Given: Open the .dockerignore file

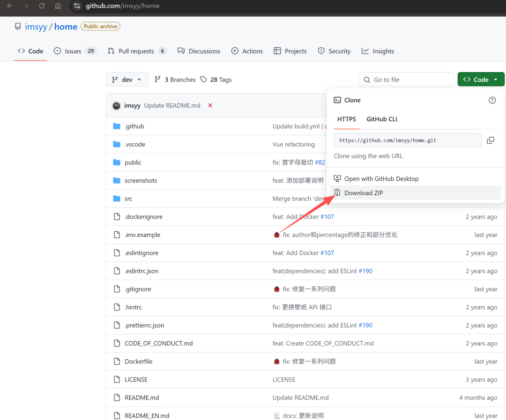Looking at the screenshot, I should point(144,217).
